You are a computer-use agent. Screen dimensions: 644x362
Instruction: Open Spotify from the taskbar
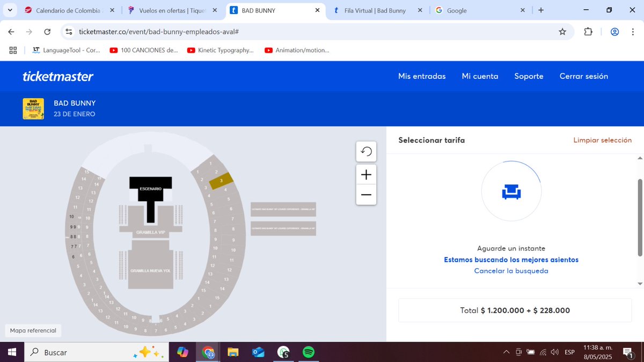(309, 352)
